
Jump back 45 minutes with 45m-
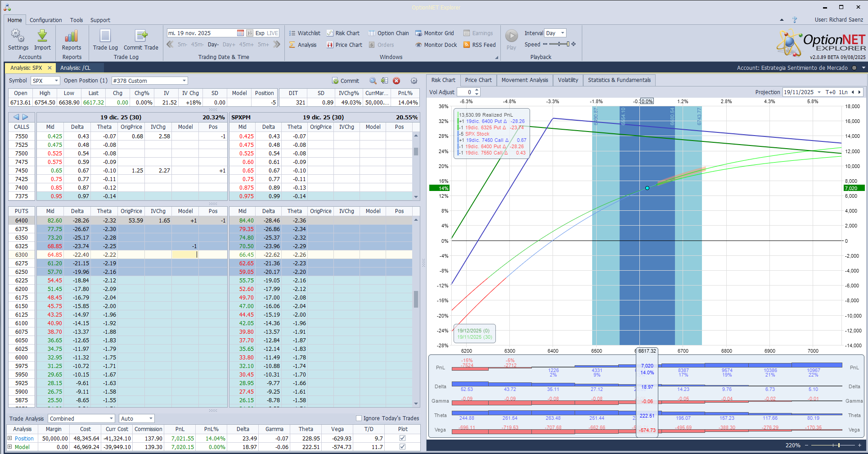[x=197, y=45]
